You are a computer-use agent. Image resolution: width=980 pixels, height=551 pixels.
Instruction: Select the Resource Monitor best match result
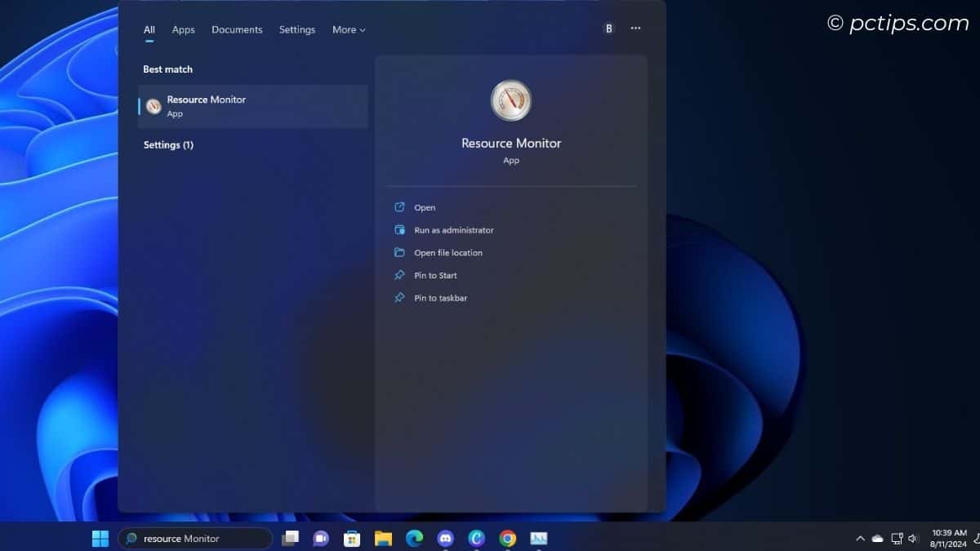(253, 106)
